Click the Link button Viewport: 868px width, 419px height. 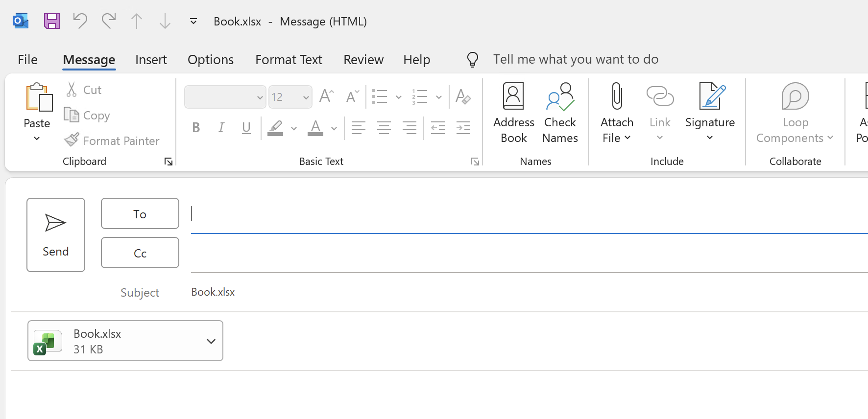click(660, 113)
